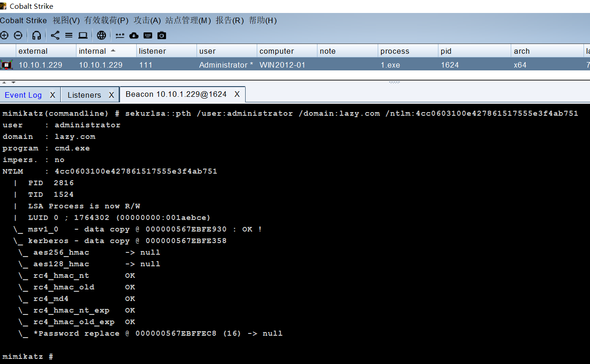Click the aes256_hmac -> null line

pos(89,252)
